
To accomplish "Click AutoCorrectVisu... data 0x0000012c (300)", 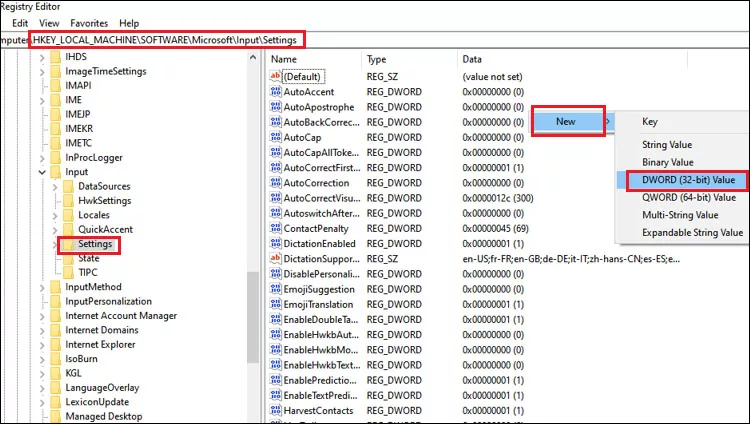I will [x=497, y=198].
